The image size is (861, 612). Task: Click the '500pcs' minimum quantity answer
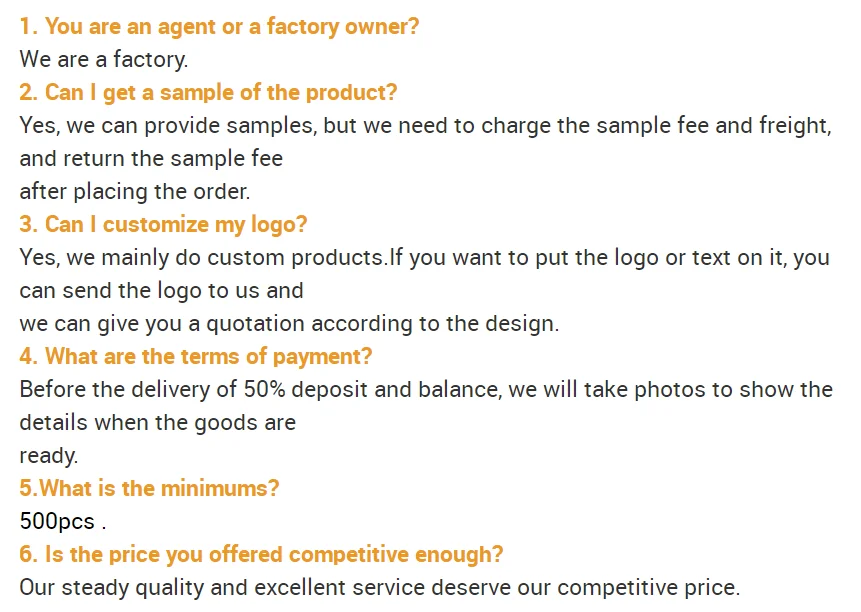tap(57, 521)
